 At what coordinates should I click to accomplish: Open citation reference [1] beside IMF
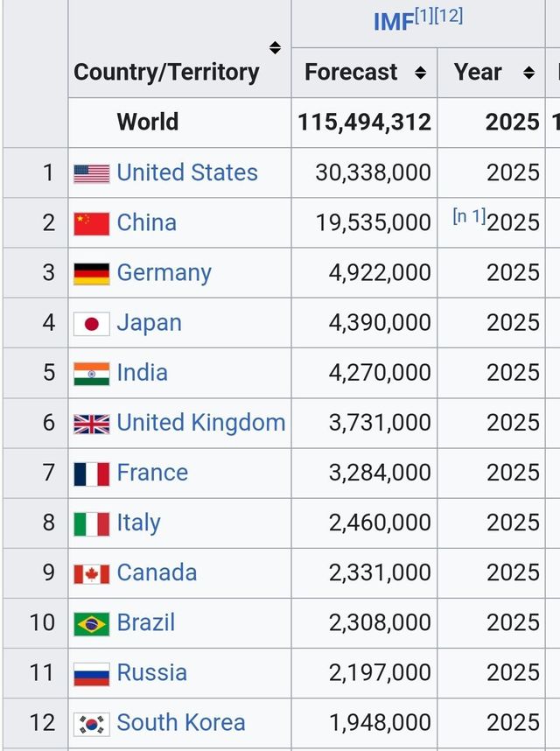click(423, 16)
